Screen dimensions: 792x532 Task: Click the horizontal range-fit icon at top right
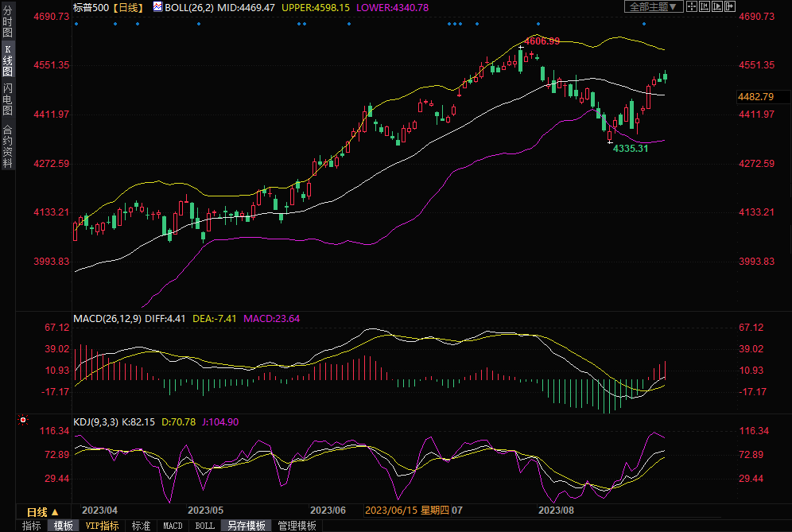[x=705, y=6]
